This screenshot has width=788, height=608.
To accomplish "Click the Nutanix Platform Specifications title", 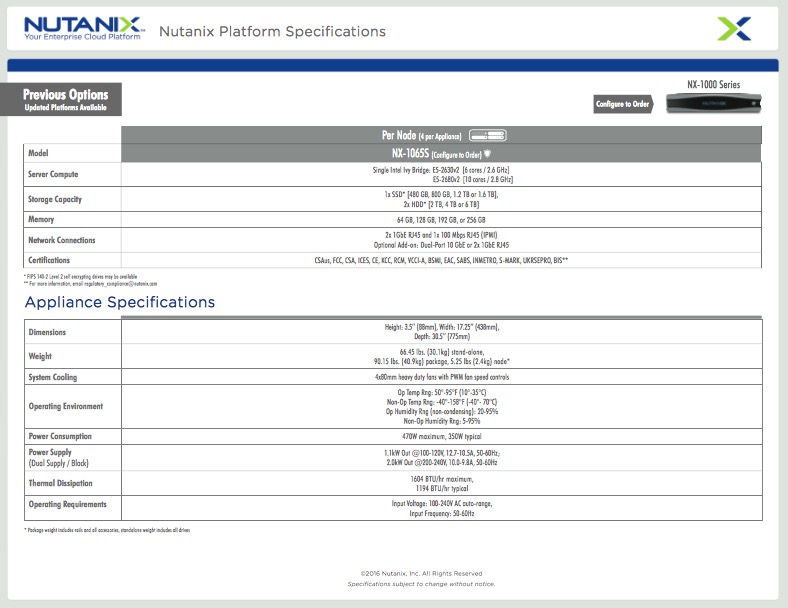I will [x=272, y=31].
